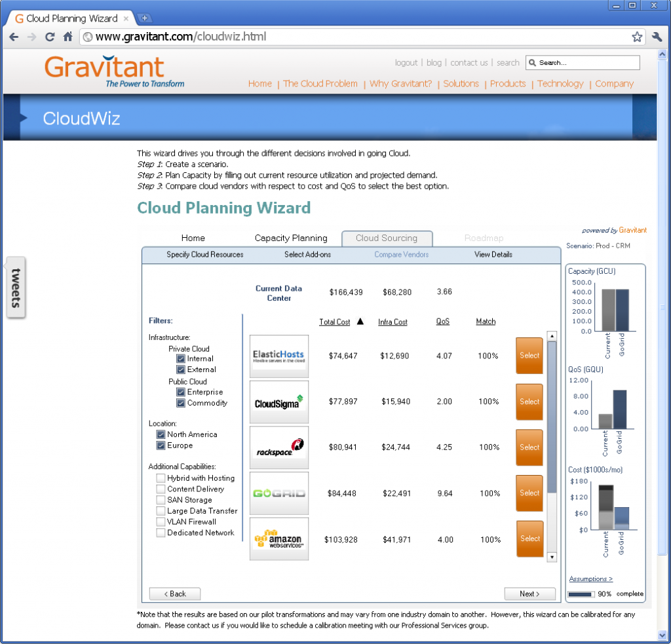This screenshot has height=644, width=671.
Task: Sort vendors by QoS column
Action: pos(443,322)
